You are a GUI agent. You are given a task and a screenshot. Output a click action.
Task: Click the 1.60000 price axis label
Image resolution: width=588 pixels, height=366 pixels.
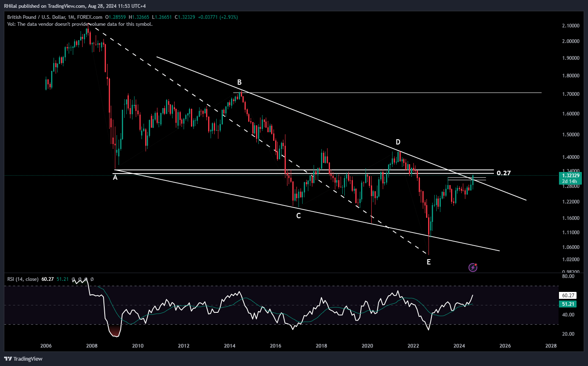571,114
